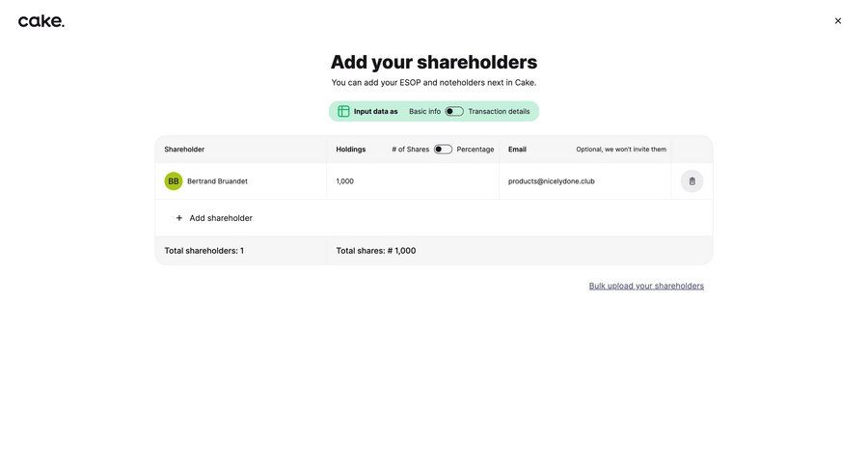This screenshot has width=868, height=467.
Task: Open Bulk upload your shareholders link
Action: coord(646,286)
